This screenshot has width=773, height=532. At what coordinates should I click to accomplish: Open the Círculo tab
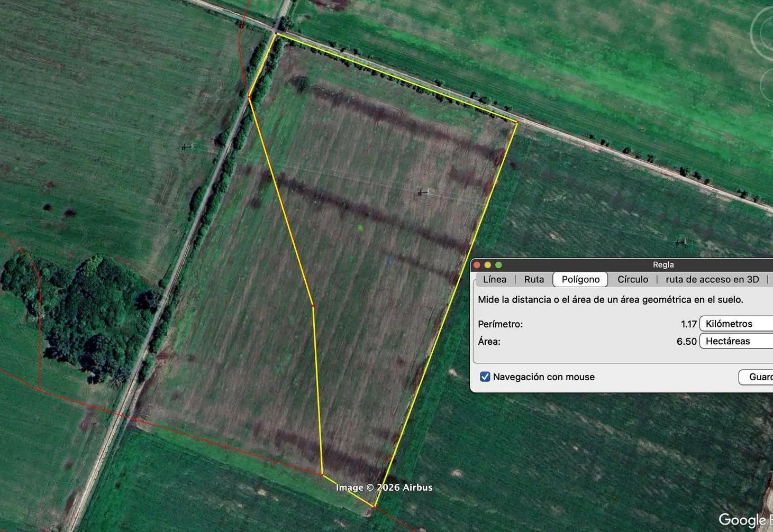tap(633, 279)
